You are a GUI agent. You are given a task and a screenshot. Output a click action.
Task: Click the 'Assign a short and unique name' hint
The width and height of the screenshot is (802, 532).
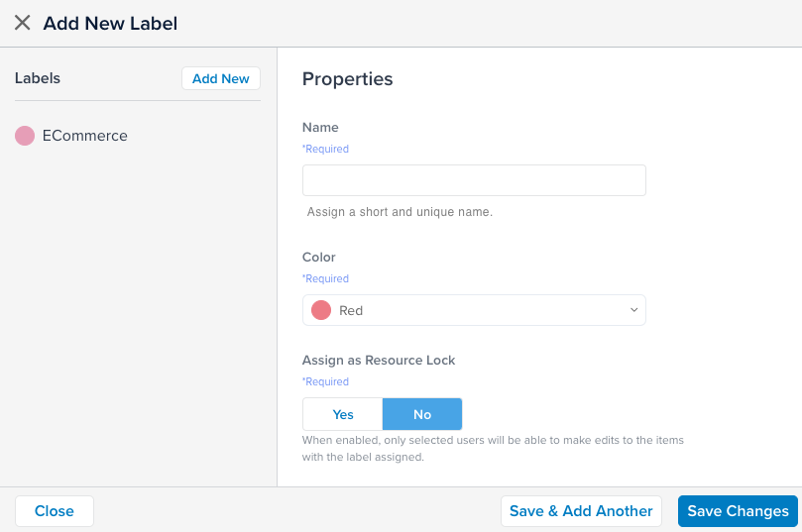tap(400, 212)
